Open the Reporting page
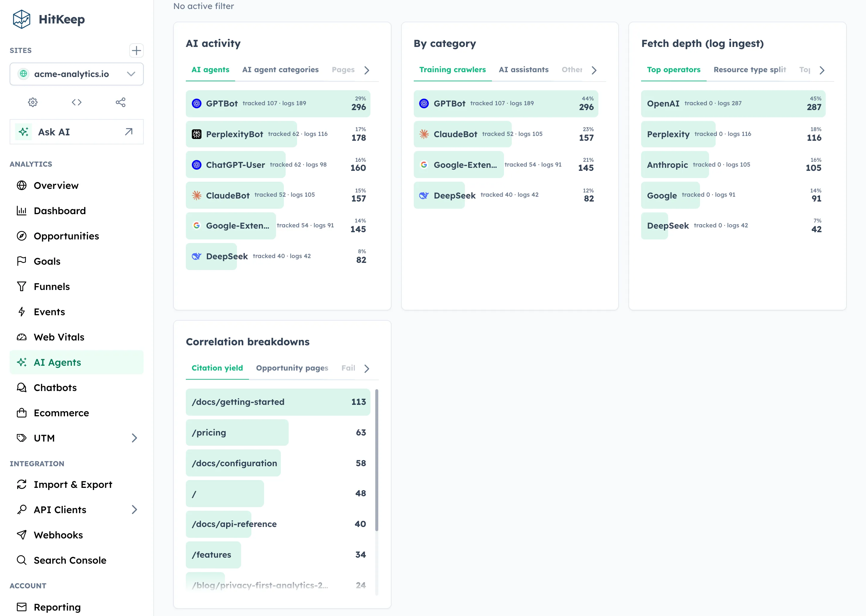Screen dimensions: 866x616 pyautogui.click(x=77, y=607)
